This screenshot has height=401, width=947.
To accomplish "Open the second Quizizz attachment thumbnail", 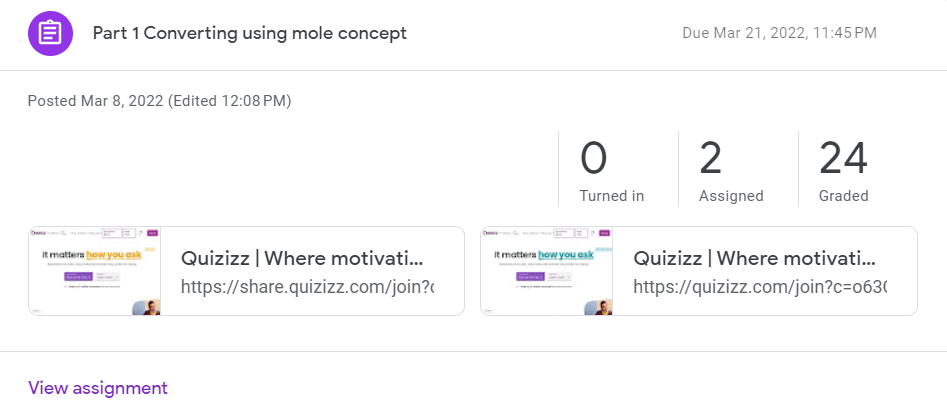I will click(547, 271).
